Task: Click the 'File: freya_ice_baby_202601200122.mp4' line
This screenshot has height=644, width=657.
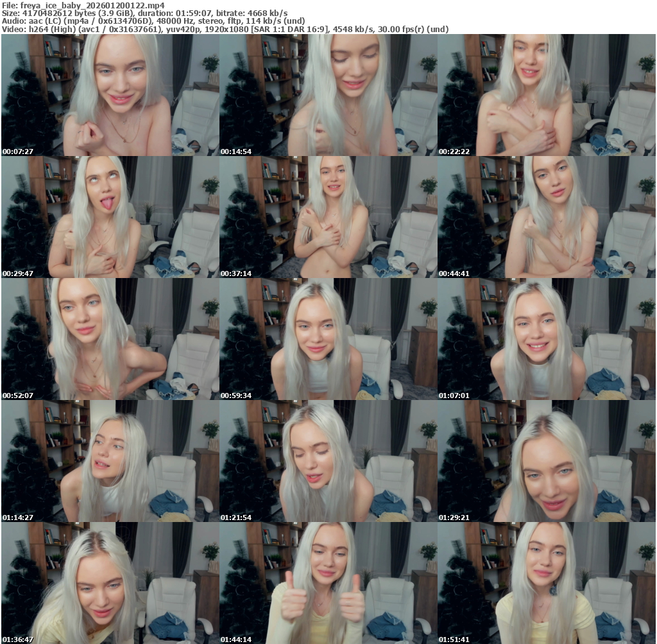Action: (83, 5)
